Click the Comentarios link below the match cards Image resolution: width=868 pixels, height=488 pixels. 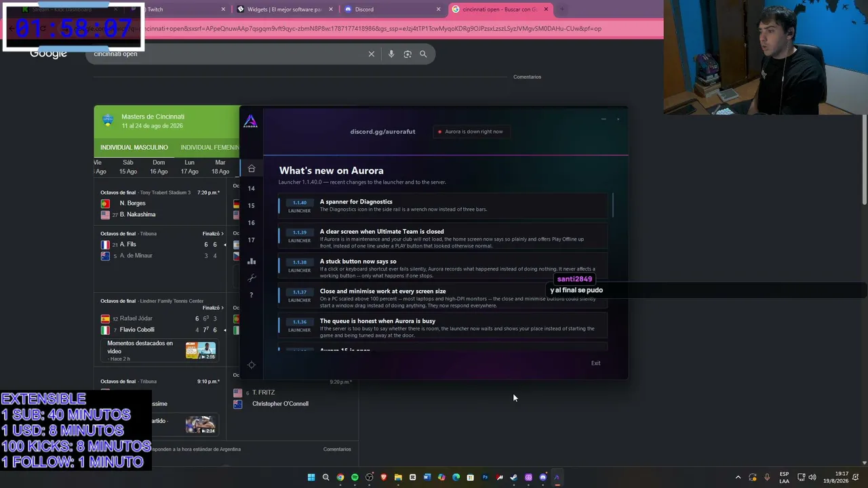[x=337, y=449]
